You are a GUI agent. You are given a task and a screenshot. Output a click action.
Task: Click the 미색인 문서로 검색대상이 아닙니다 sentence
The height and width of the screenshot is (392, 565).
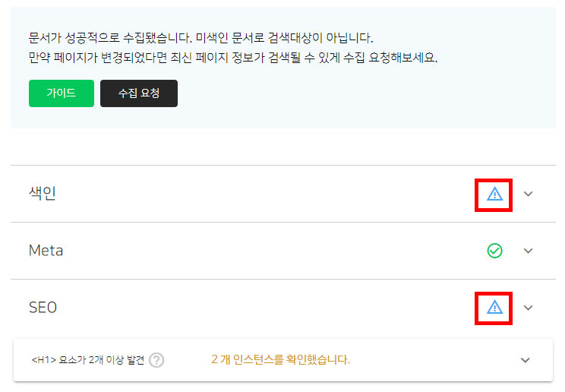click(285, 37)
